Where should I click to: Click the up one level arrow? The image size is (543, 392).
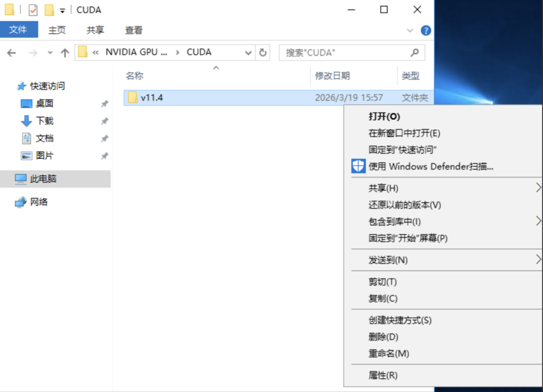[x=65, y=53]
